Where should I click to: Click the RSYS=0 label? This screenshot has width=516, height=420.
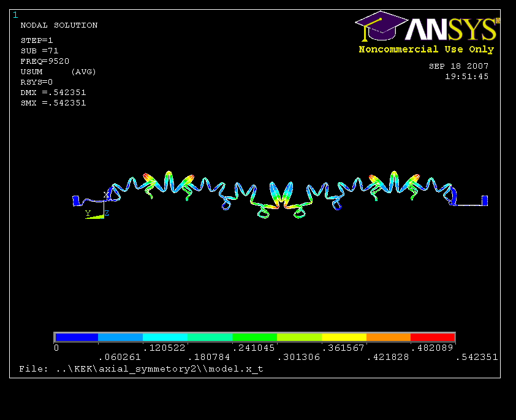pyautogui.click(x=37, y=82)
